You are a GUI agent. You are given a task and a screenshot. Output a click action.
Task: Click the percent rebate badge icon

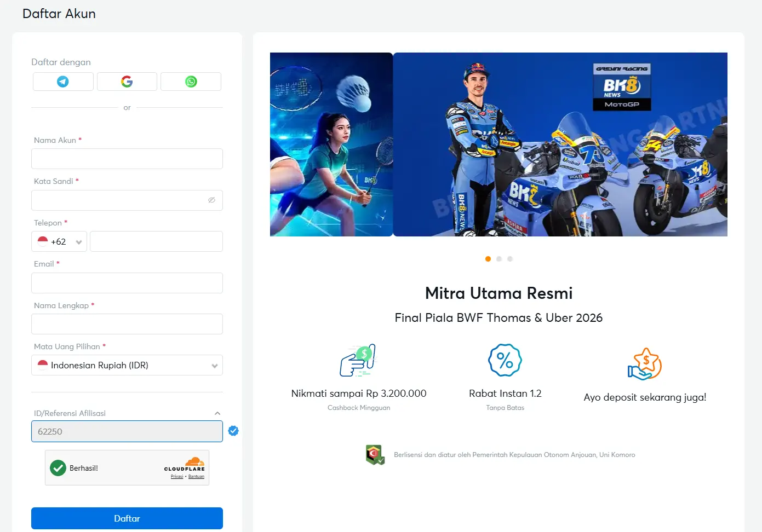tap(505, 360)
